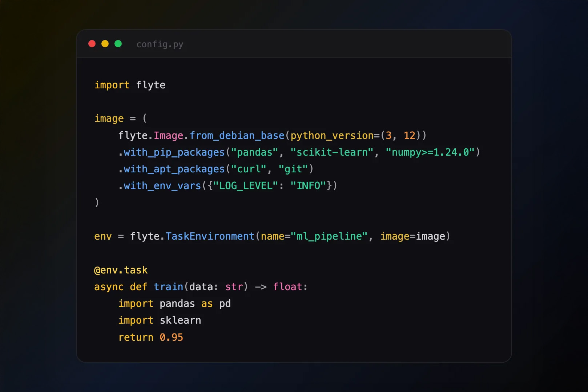Click the "scikit-learn" string
Screen dimensions: 588x392
click(332, 152)
